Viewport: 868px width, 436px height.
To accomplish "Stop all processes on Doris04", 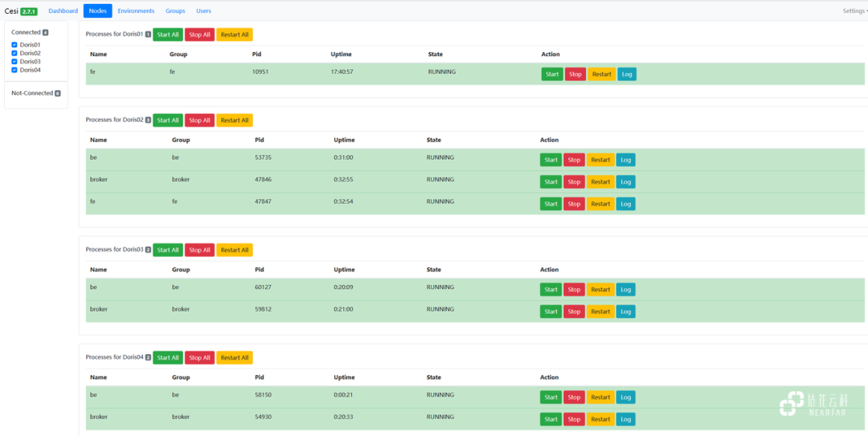I will [200, 357].
